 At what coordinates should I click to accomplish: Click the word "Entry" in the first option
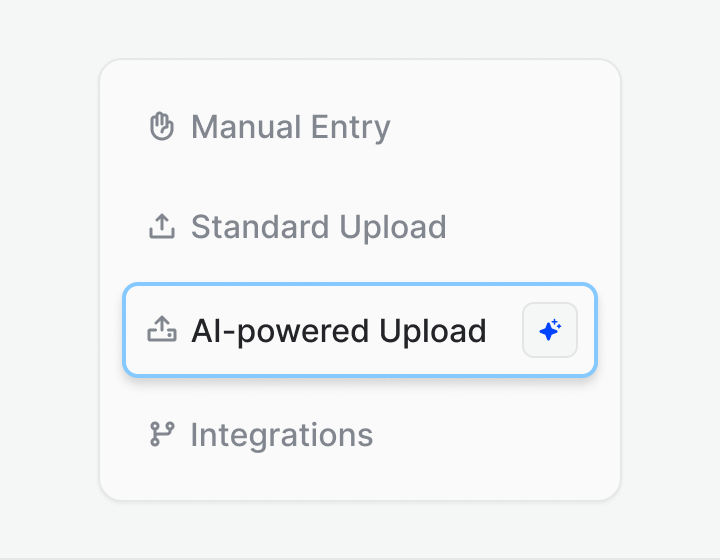(x=351, y=128)
